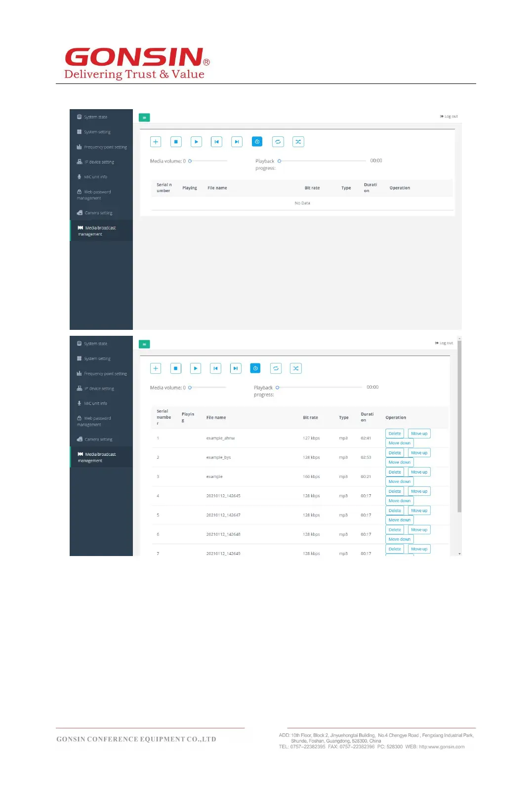This screenshot has height=798, width=532.
Task: Select Media broadcast management in the populated-playlist screenshot sidebar
Action: [101, 457]
